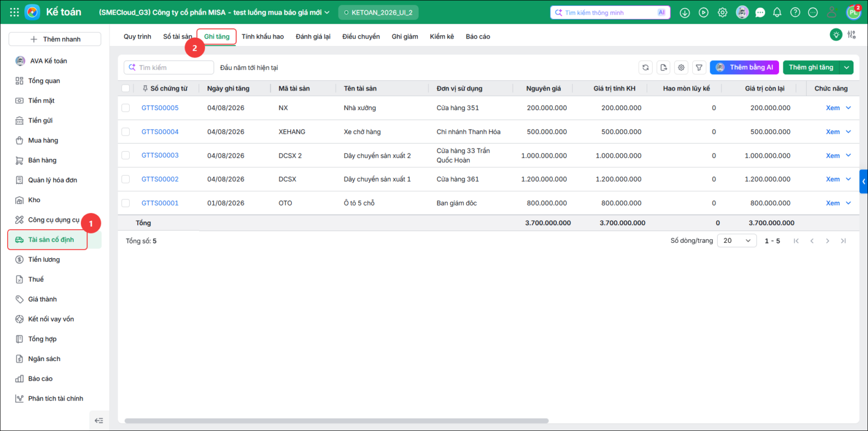Viewport: 868px width, 431px height.
Task: Click the horizontal scrollbar at bottom
Action: [336, 421]
